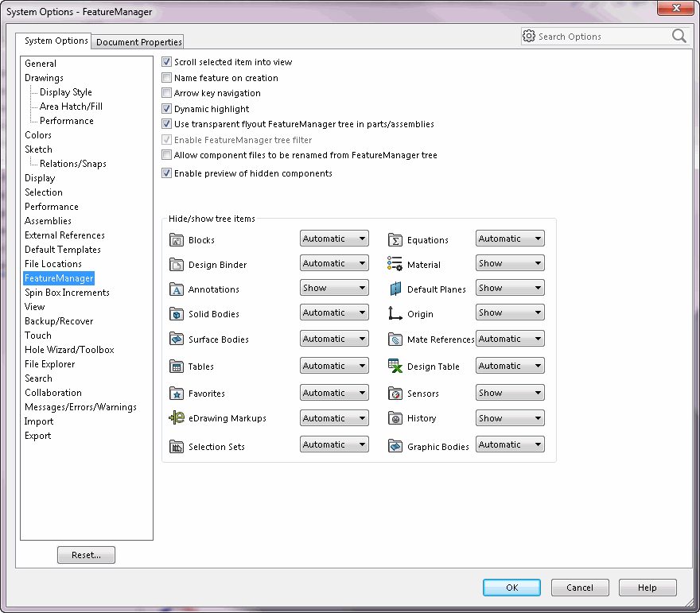
Task: Click the Reset... button
Action: (x=86, y=555)
